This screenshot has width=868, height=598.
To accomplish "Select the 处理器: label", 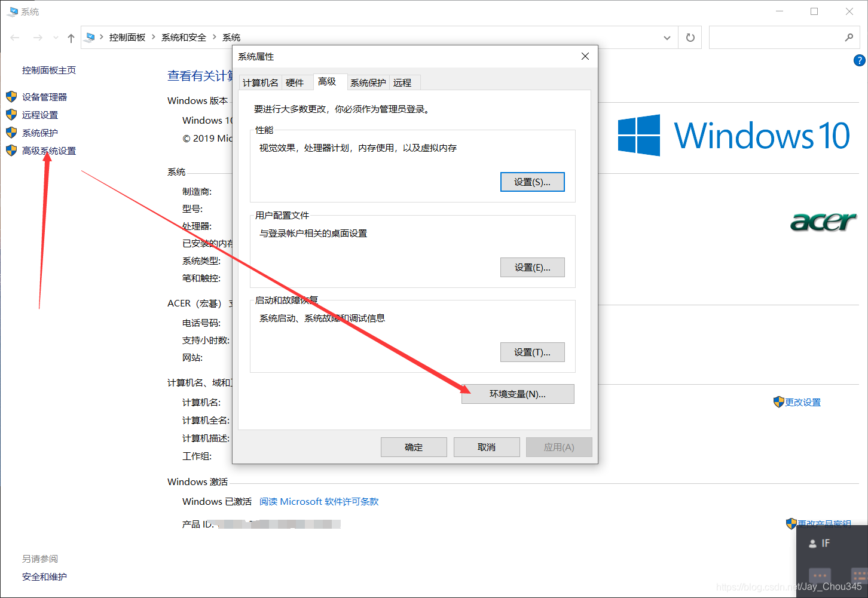I will [197, 226].
